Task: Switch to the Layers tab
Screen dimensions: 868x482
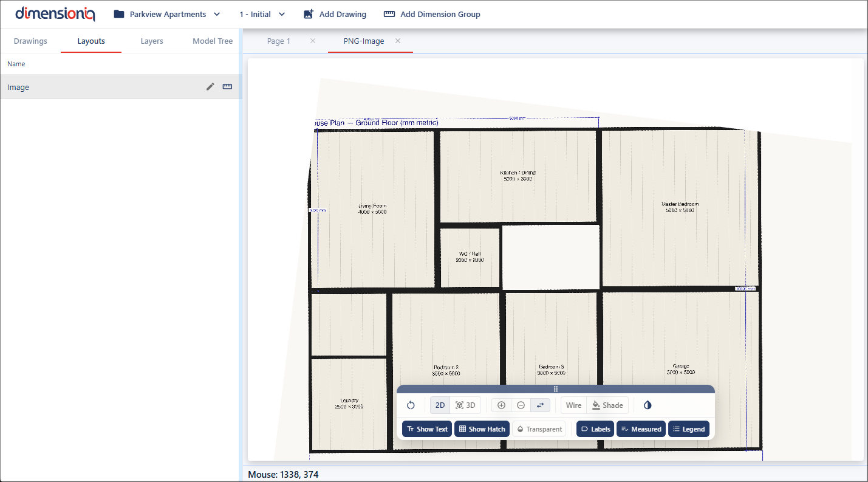Action: click(152, 41)
